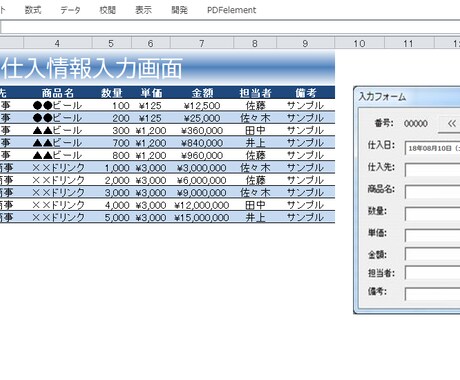Click the 担当者 table header
Image resolution: width=460 pixels, height=380 pixels.
[255, 93]
